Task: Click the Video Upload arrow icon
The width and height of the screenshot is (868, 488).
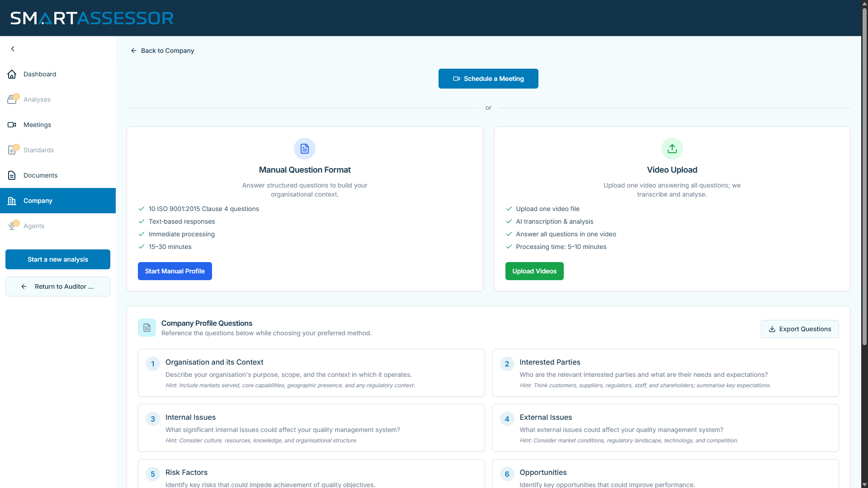Action: 672,149
